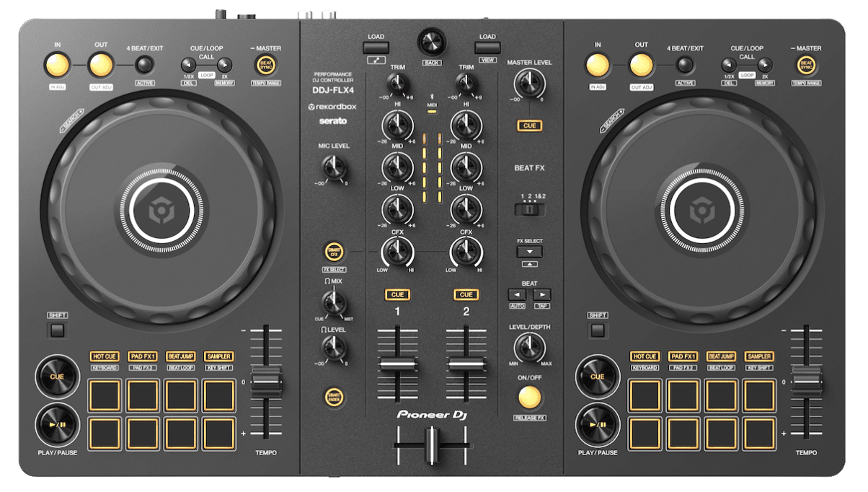Click CUE/LOOP CALL right arrow on deck 1
This screenshot has height=492, width=868.
point(225,65)
